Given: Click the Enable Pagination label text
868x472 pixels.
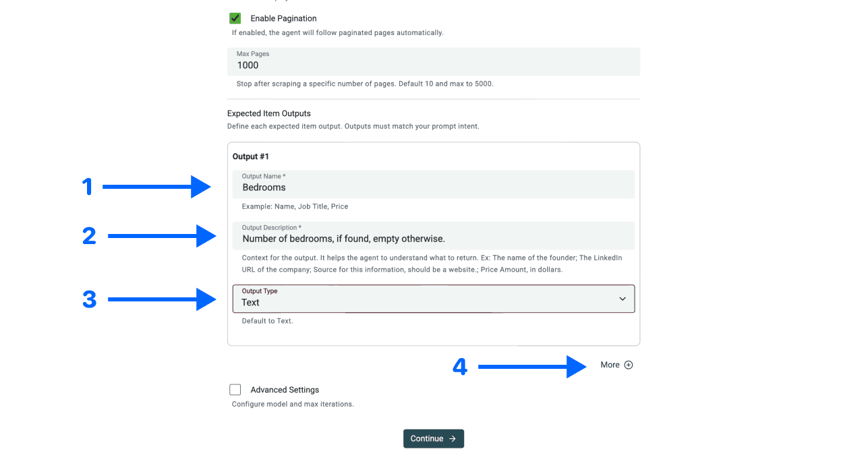Looking at the screenshot, I should point(282,18).
